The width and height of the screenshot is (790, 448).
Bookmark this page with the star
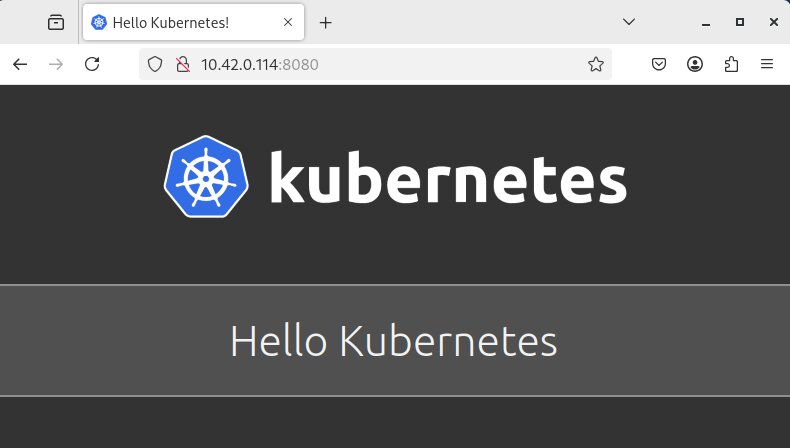coord(596,64)
